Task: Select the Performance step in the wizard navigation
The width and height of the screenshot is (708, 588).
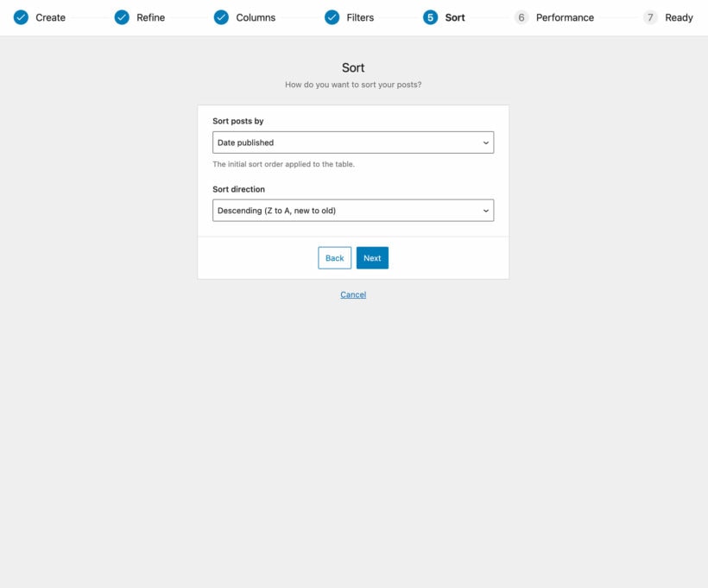Action: (565, 16)
